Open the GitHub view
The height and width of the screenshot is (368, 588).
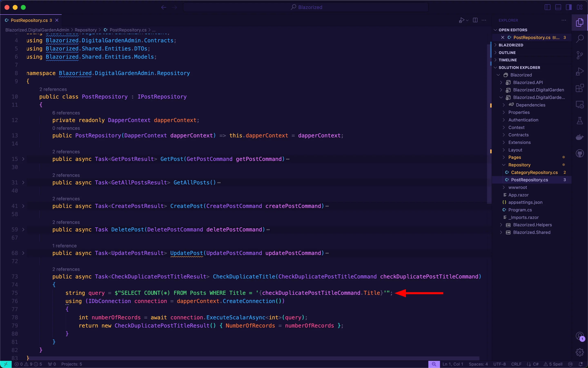[x=580, y=154]
